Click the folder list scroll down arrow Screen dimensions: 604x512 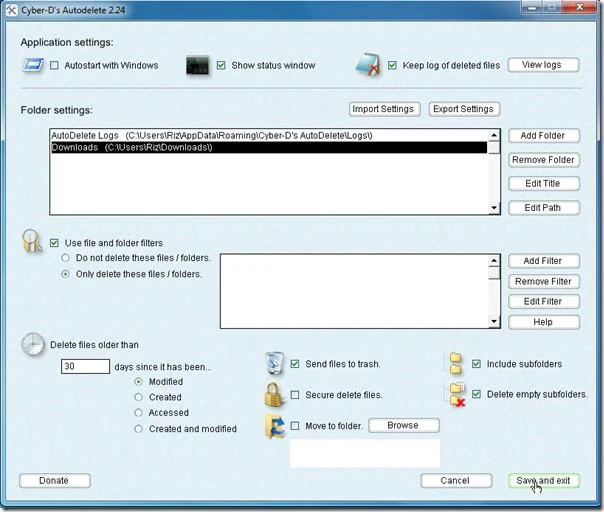coord(494,208)
